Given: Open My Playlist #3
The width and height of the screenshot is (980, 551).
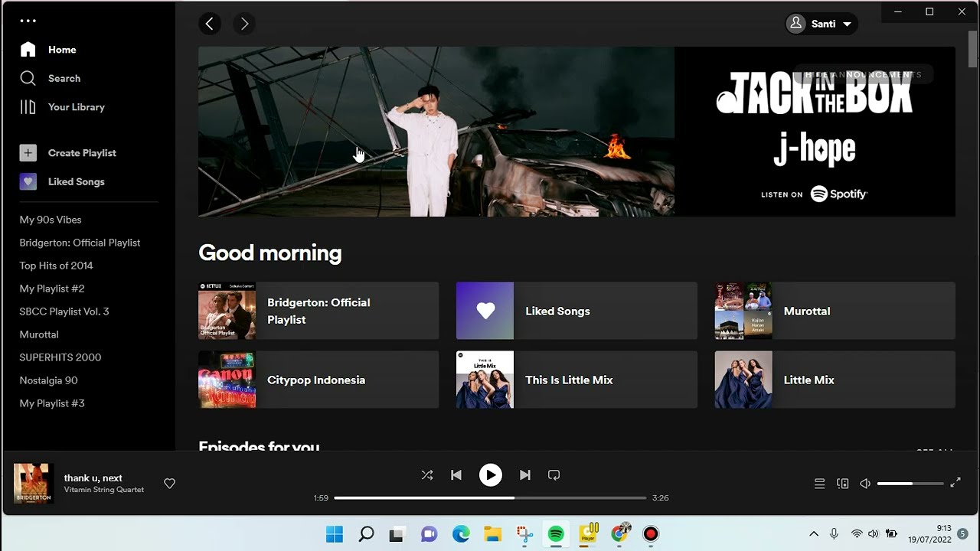Looking at the screenshot, I should (52, 403).
